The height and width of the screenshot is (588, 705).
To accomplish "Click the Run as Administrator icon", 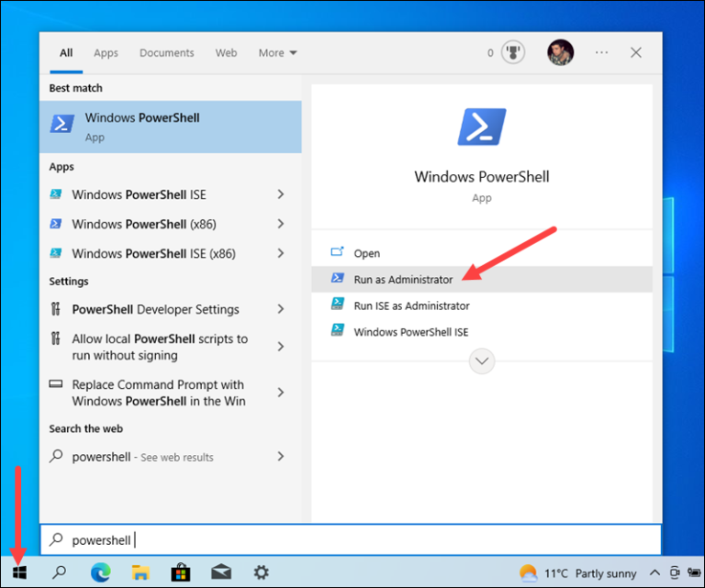I will pos(338,278).
